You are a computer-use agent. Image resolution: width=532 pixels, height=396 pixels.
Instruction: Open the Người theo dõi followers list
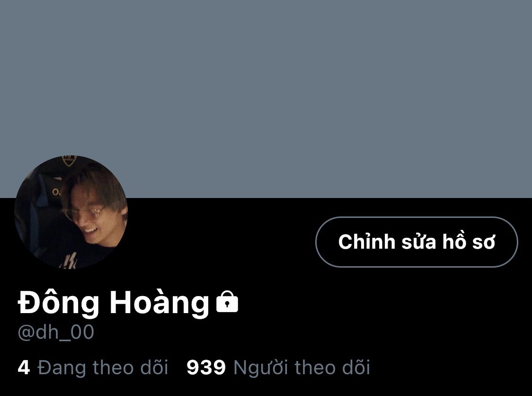(x=278, y=368)
